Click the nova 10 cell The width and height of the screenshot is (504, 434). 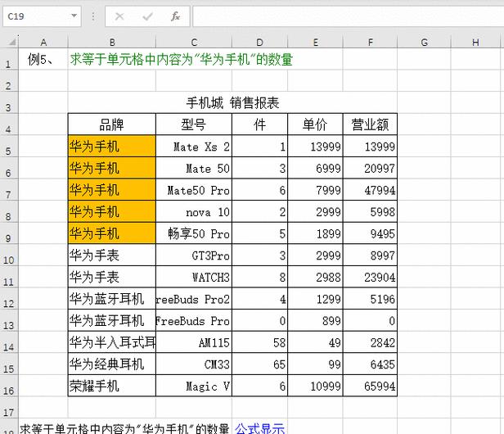[x=194, y=211]
